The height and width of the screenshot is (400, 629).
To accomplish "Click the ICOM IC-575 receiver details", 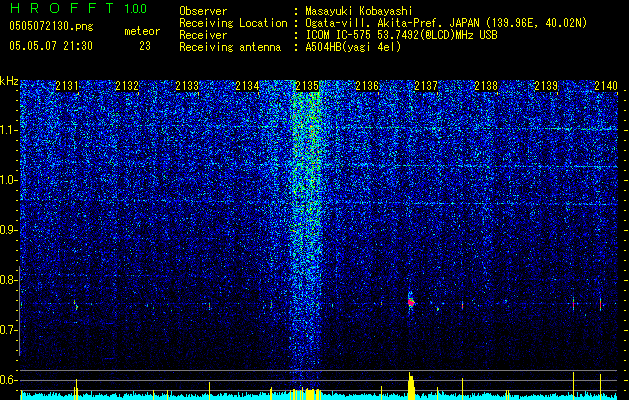I will (x=401, y=35).
